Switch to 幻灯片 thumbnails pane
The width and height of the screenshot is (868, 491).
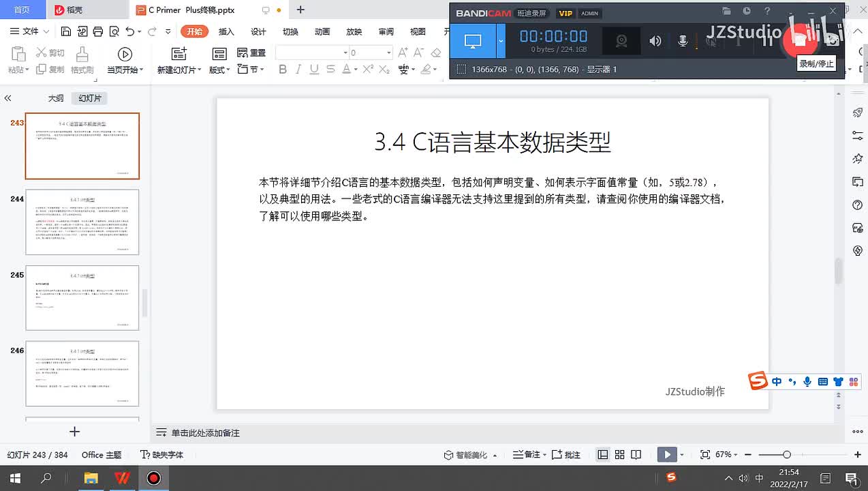pos(90,98)
